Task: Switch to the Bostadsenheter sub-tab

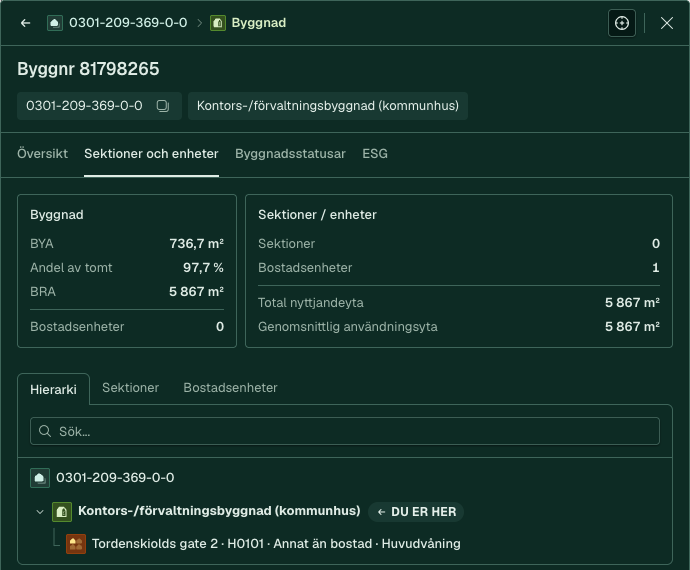Action: pos(230,388)
